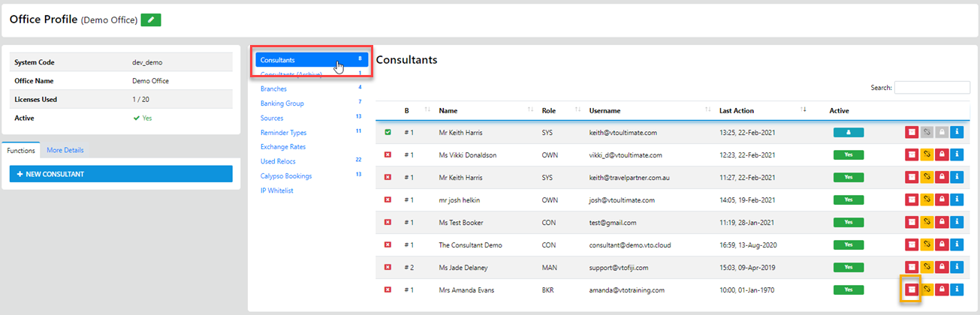Open blue info icon for Ms Test Booker
This screenshot has height=315, width=980.
click(956, 222)
